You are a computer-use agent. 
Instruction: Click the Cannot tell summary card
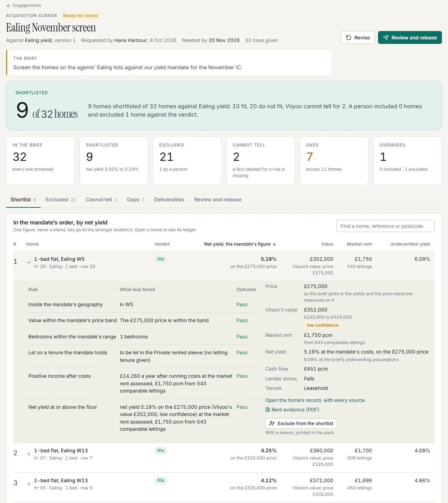[x=261, y=160]
